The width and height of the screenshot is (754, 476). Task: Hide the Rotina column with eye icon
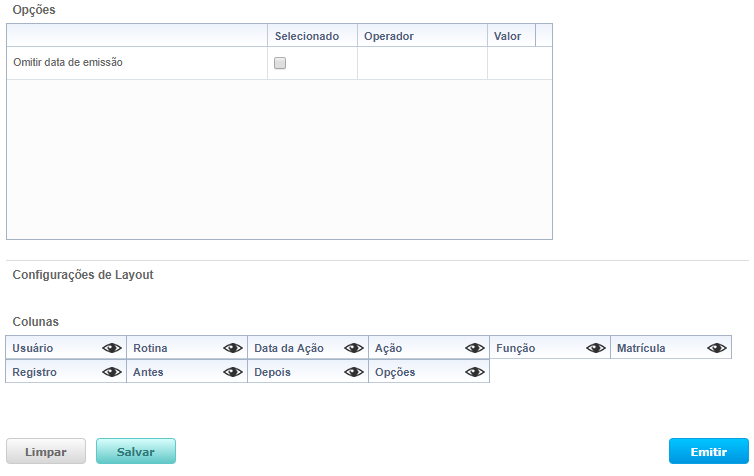point(233,348)
